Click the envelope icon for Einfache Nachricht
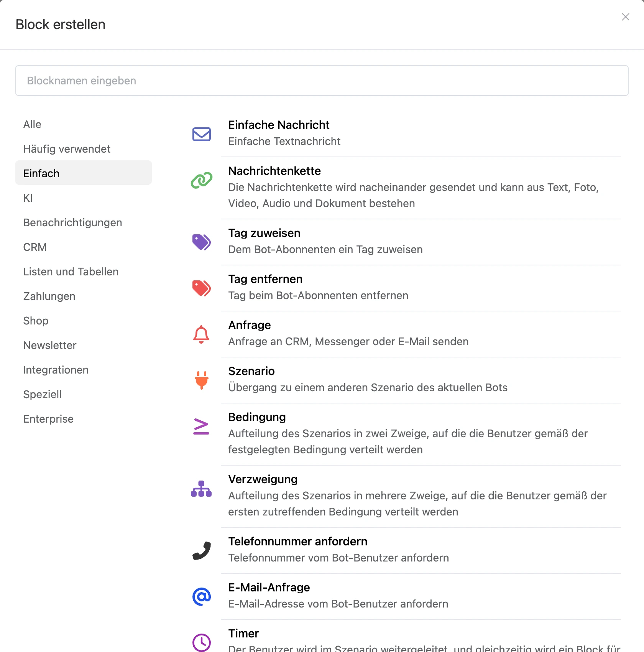The width and height of the screenshot is (644, 652). click(202, 134)
